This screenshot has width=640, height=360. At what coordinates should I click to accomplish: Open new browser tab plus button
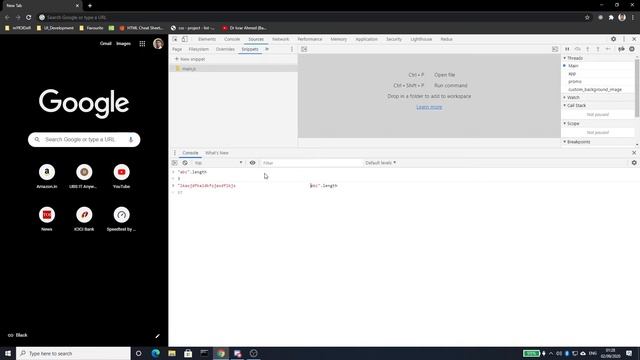tap(90, 6)
